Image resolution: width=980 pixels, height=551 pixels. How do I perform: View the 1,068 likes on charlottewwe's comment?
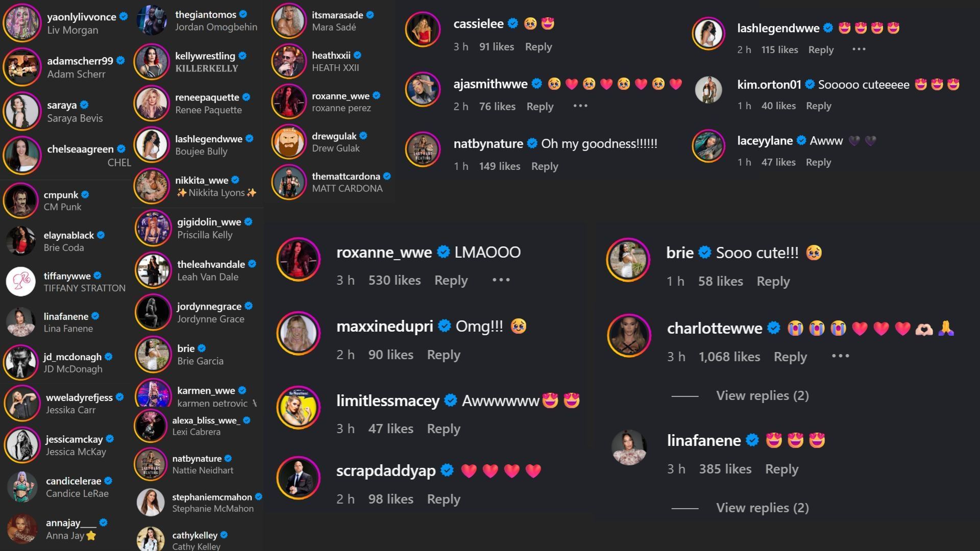(x=729, y=357)
